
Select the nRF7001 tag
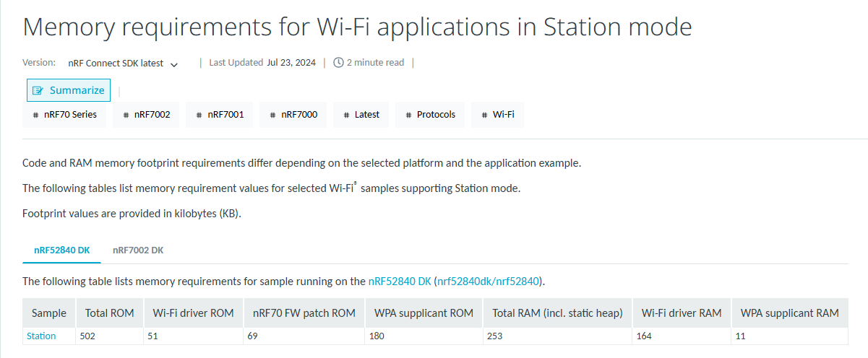click(220, 114)
